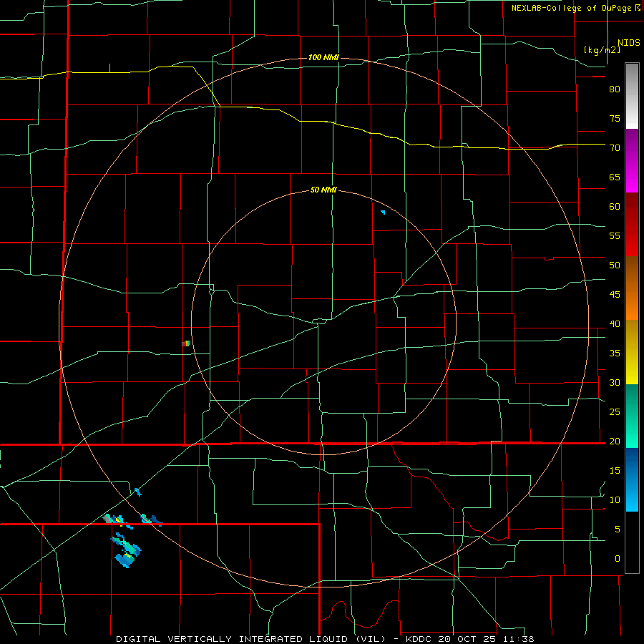Click the 100 NMI range ring label
Viewport: 644px width, 644px height.
tap(323, 57)
